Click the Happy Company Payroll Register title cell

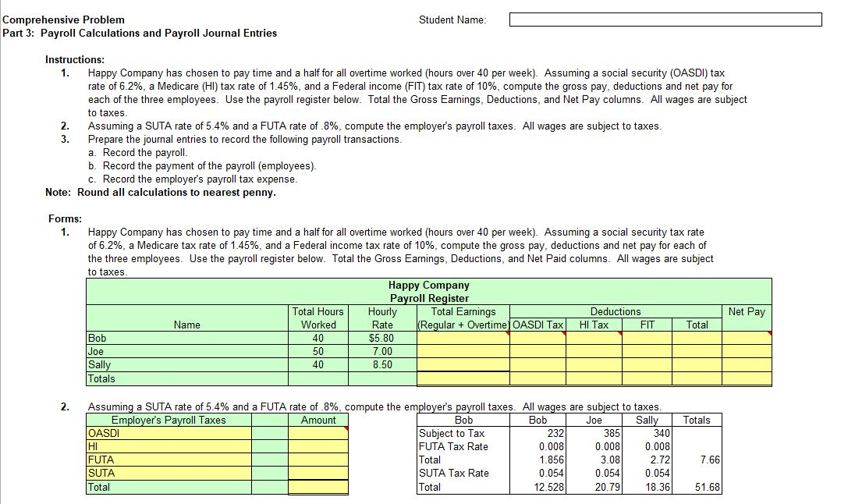click(428, 290)
